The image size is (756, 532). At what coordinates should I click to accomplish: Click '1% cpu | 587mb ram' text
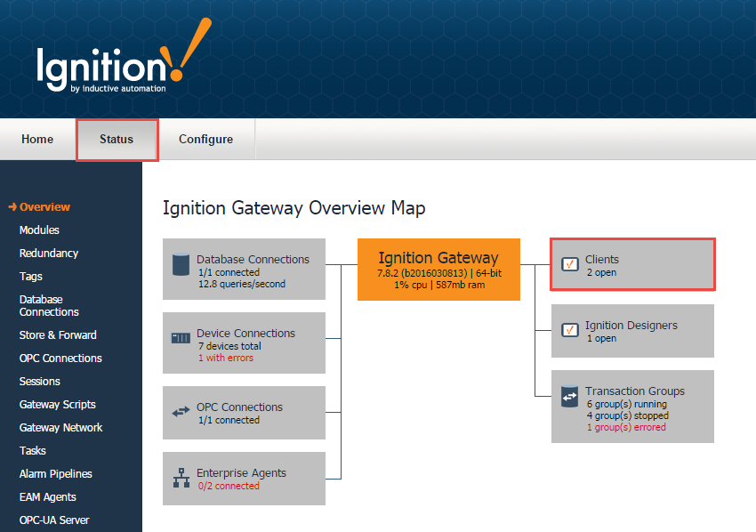point(439,285)
